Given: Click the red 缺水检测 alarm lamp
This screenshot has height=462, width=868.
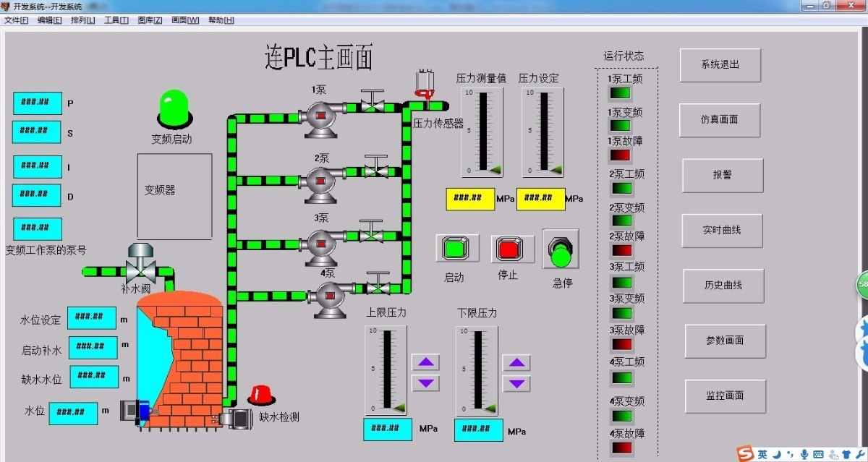Looking at the screenshot, I should pyautogui.click(x=261, y=395).
